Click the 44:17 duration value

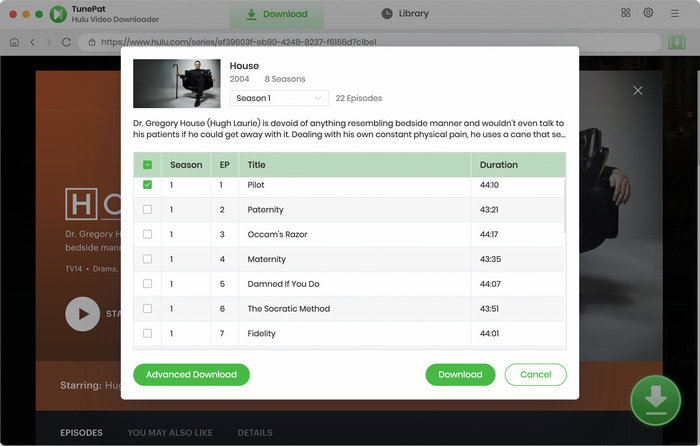[489, 234]
